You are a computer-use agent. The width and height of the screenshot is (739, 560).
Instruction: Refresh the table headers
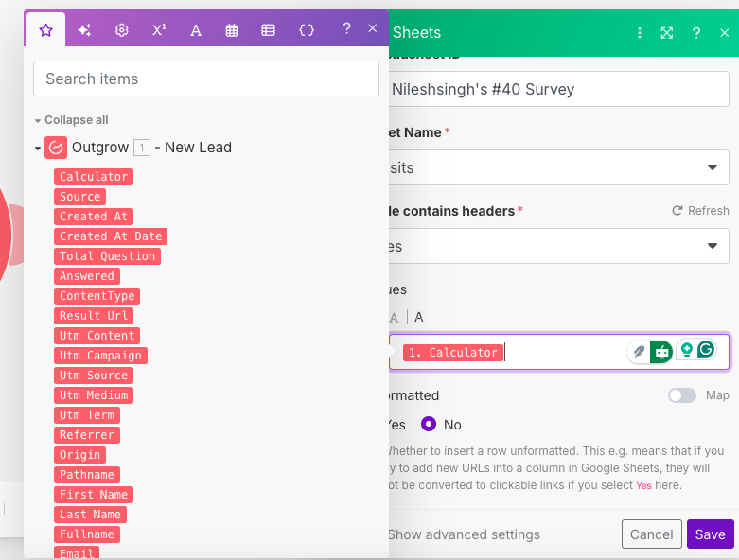click(x=700, y=211)
